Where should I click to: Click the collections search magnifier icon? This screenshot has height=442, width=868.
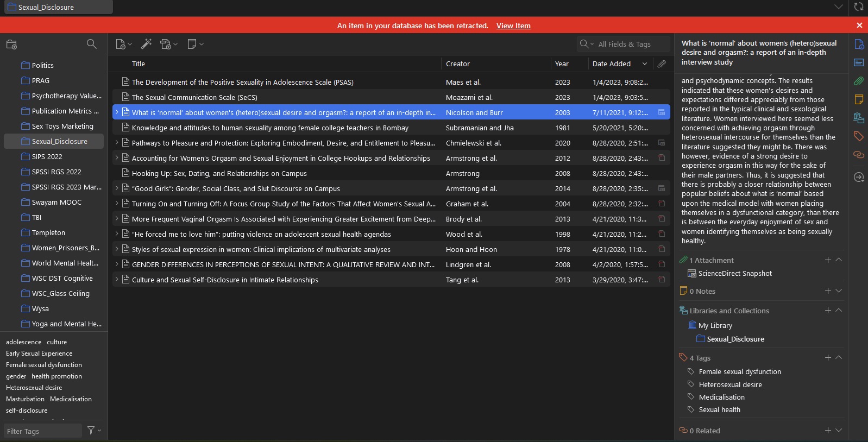click(91, 44)
